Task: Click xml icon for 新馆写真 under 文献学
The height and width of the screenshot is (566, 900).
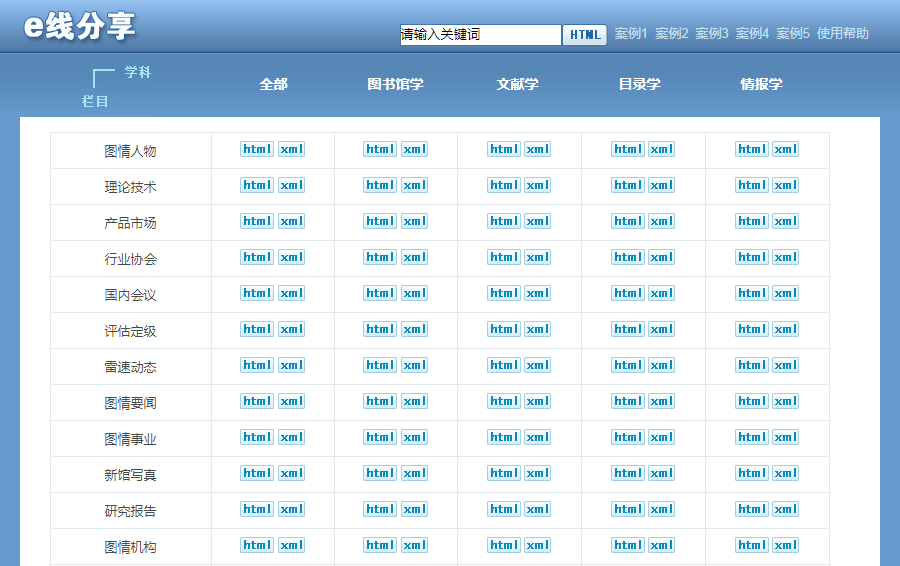Action: 538,474
